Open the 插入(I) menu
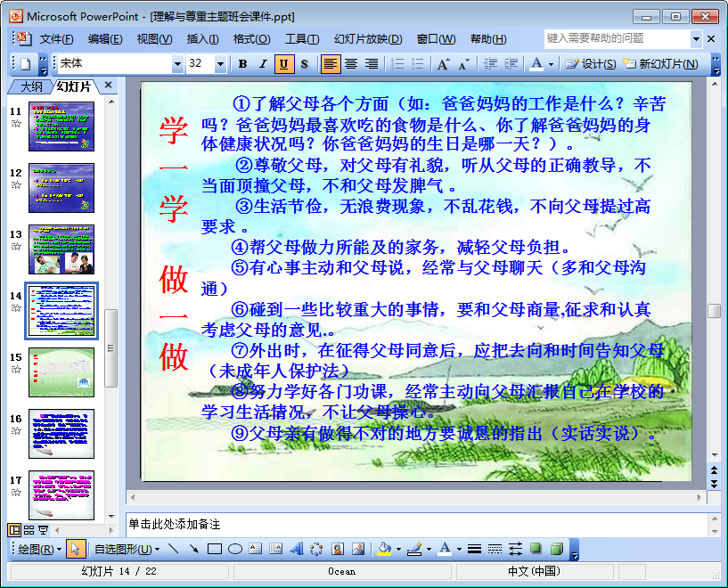The height and width of the screenshot is (588, 728). [203, 39]
